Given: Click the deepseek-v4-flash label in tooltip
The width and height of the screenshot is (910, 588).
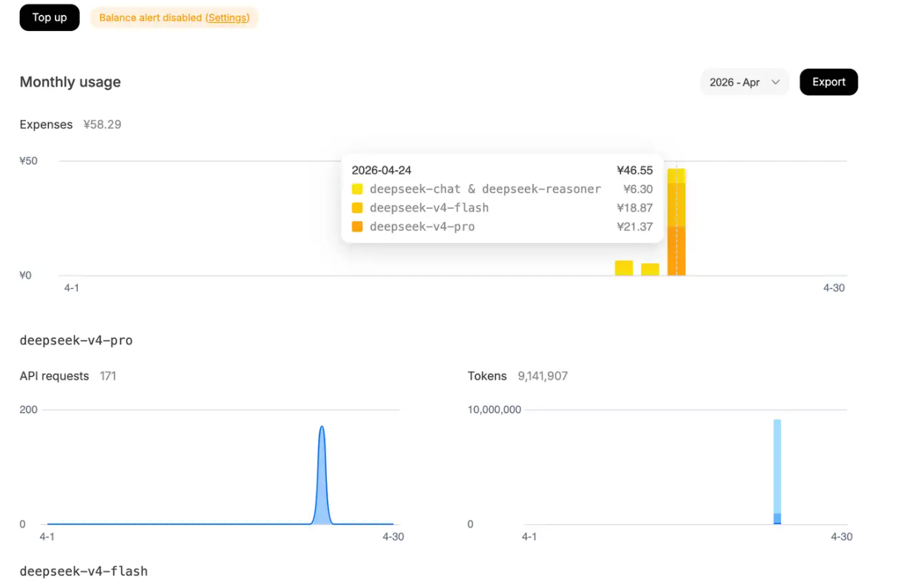Looking at the screenshot, I should [429, 208].
